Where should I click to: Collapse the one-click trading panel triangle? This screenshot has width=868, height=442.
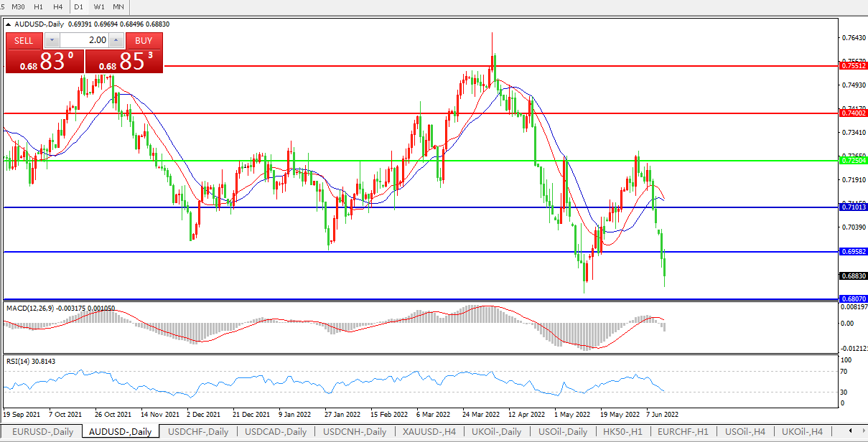[8, 24]
